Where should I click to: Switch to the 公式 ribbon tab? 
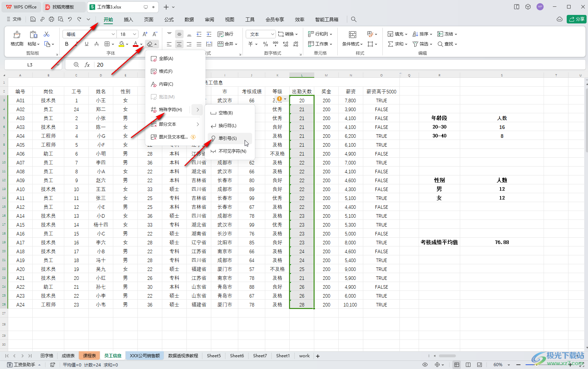[x=169, y=20]
